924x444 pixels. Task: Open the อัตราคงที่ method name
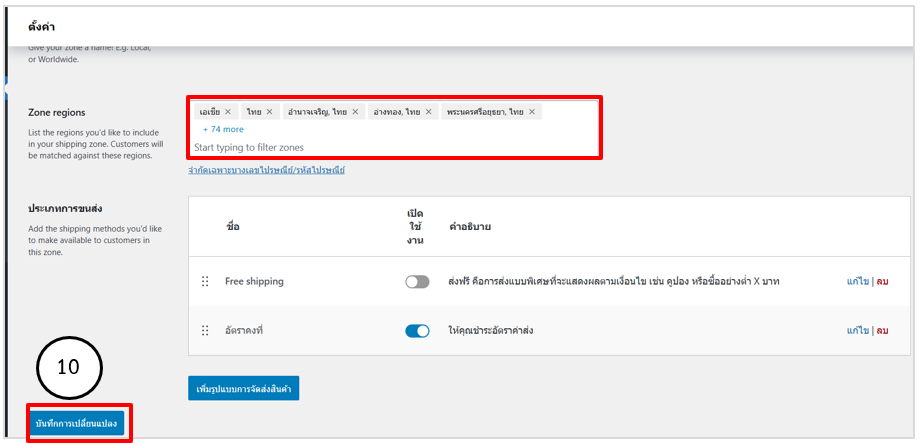coord(245,331)
